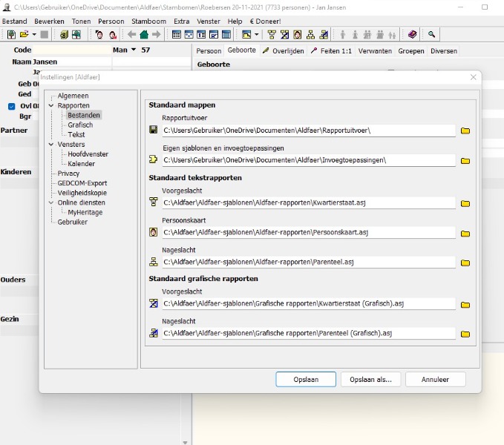504x445 pixels.
Task: Collapse the Rapporten tree node
Action: (51, 106)
